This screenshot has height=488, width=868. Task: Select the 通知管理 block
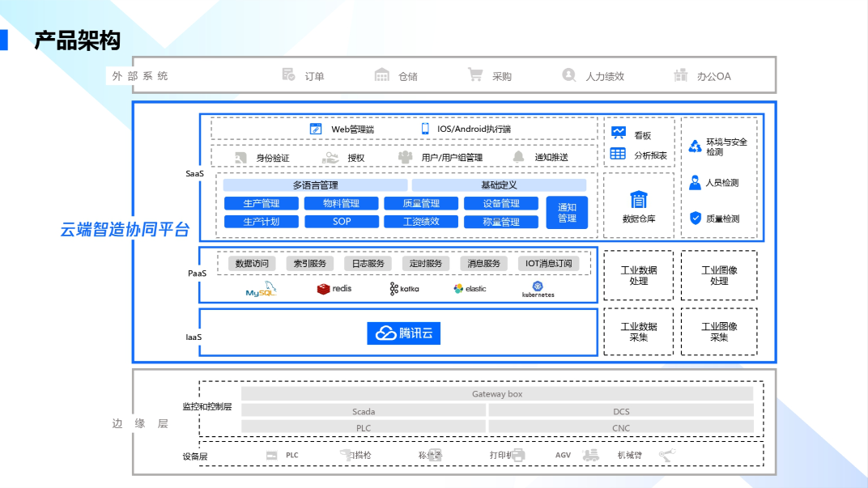pos(567,213)
